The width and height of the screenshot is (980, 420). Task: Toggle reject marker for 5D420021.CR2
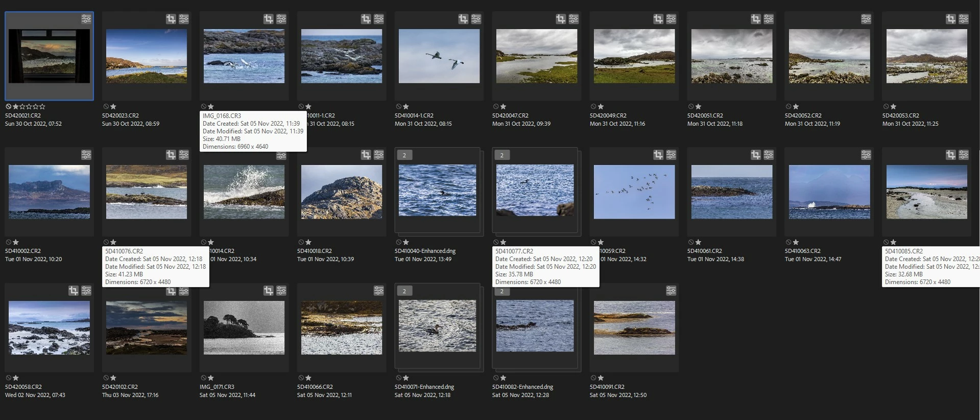[9, 107]
